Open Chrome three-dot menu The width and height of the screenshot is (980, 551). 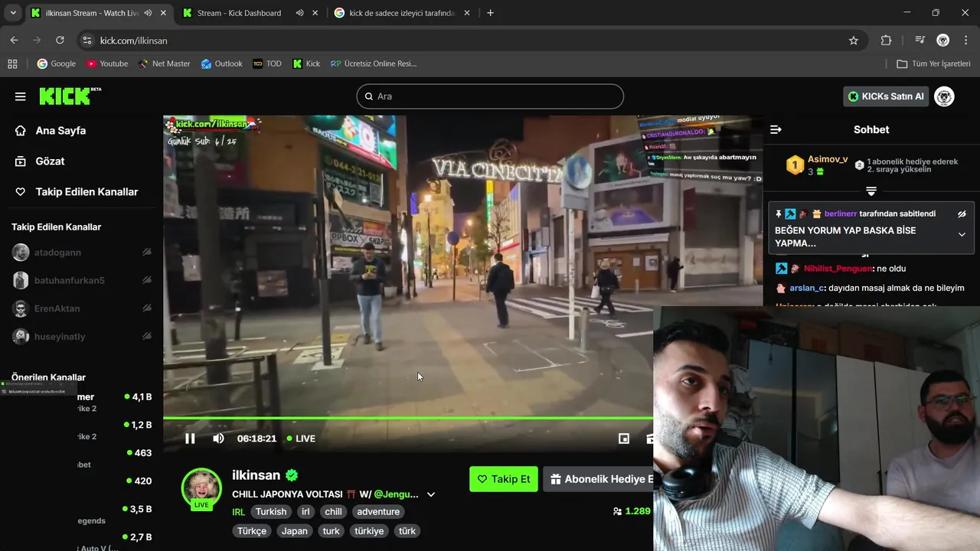click(965, 41)
